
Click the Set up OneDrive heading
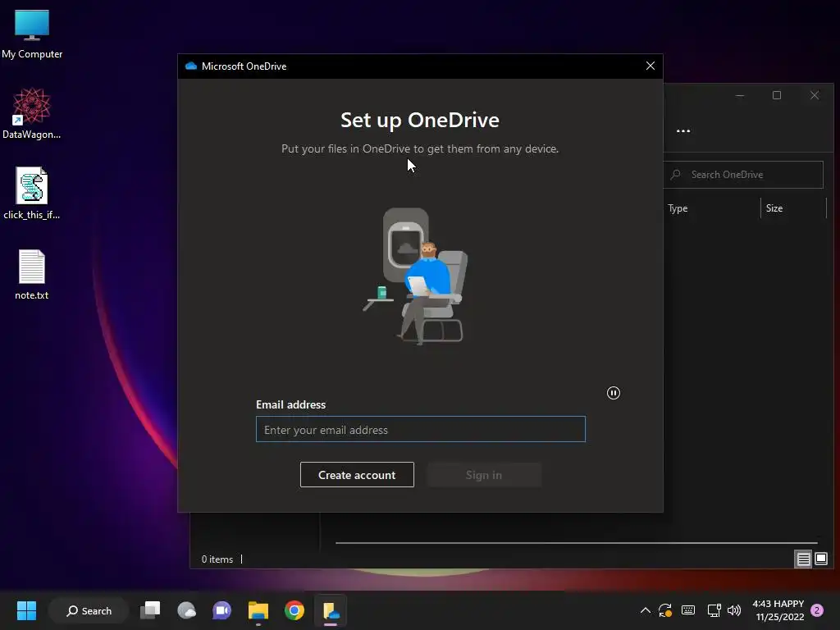click(420, 120)
